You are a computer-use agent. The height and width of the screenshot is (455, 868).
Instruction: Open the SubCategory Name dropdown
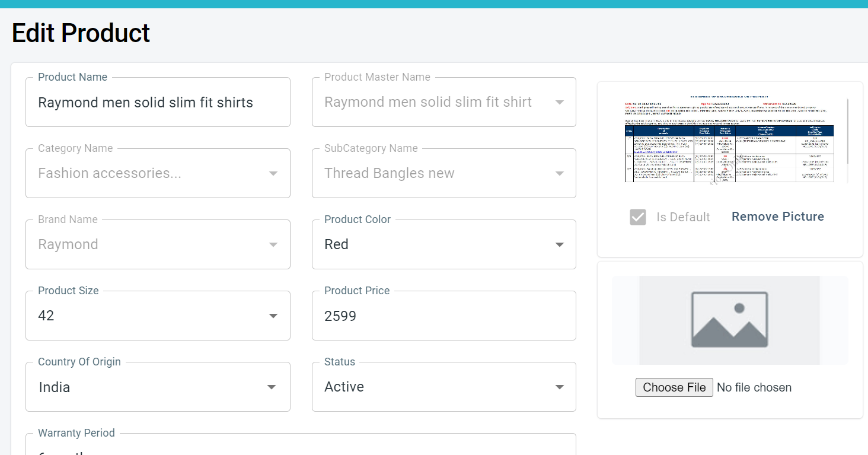(x=443, y=173)
